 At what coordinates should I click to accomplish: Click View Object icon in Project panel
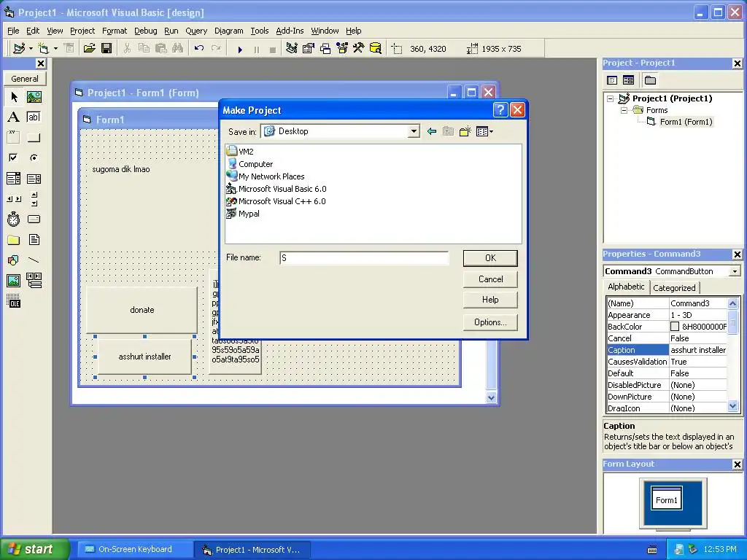click(628, 80)
